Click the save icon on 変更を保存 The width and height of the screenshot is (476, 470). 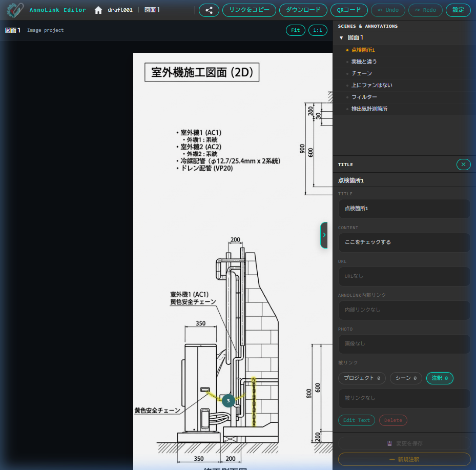coord(390,444)
